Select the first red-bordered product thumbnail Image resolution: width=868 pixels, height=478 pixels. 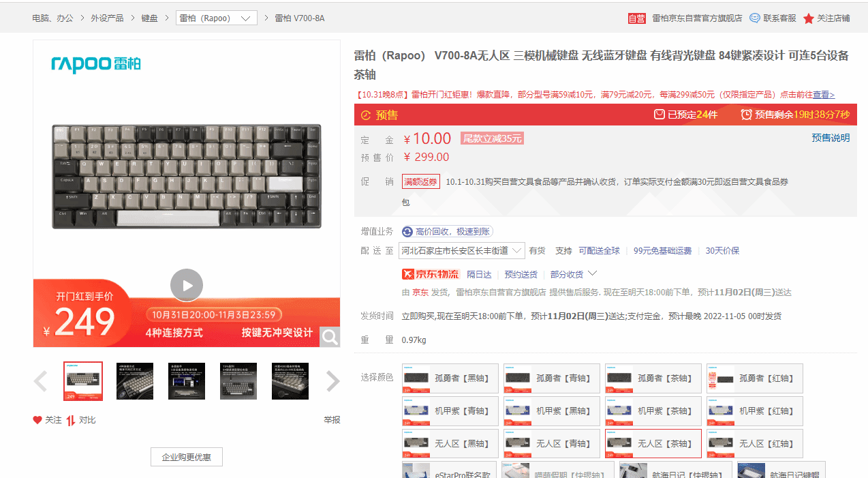pos(83,381)
